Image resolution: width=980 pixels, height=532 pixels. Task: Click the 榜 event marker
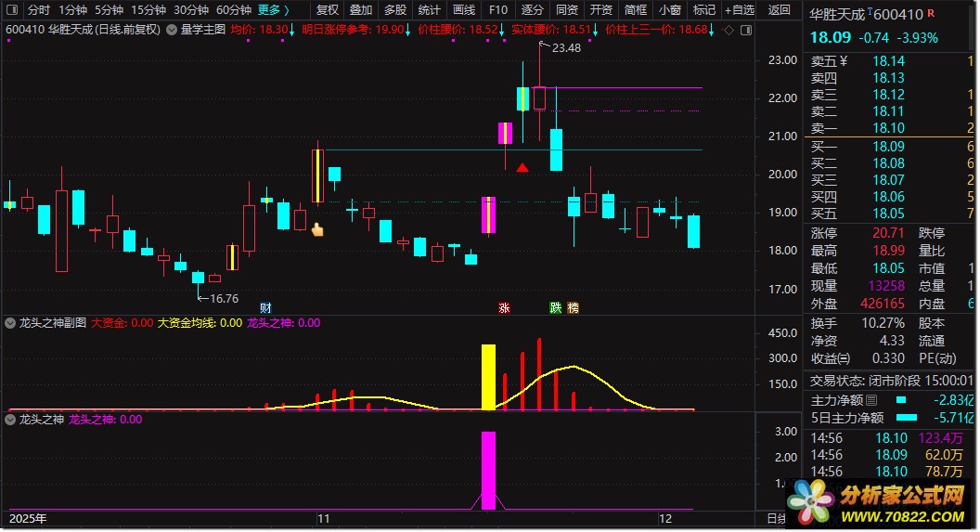(574, 307)
